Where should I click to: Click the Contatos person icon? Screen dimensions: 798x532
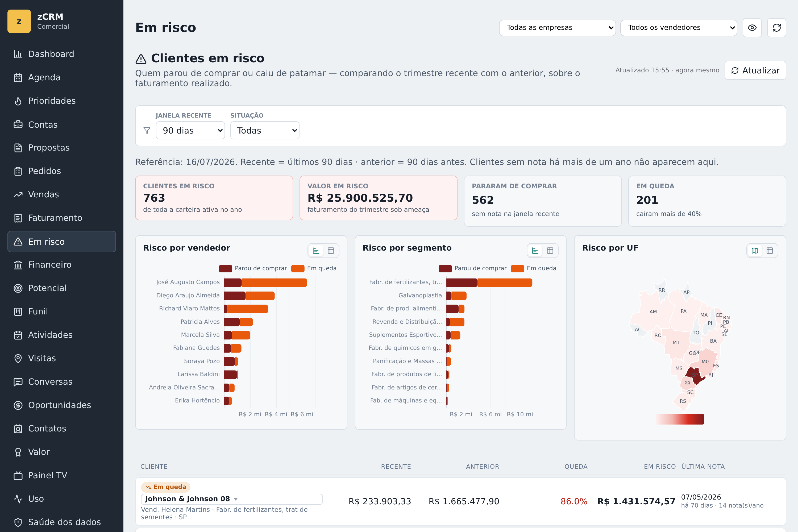[x=18, y=429]
